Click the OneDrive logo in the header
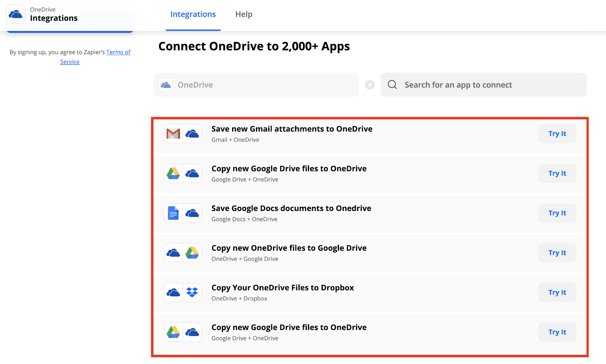Image resolution: width=606 pixels, height=364 pixels. (16, 14)
